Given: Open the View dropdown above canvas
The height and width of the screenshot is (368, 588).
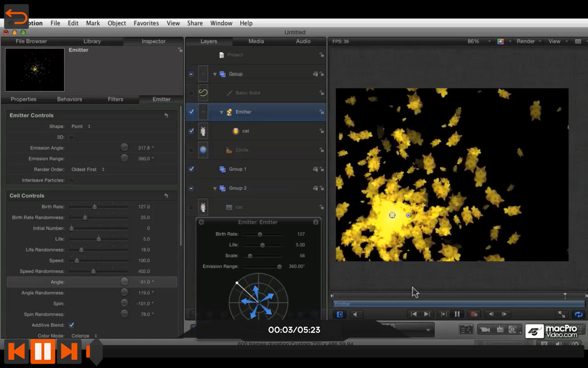Looking at the screenshot, I should [x=558, y=41].
